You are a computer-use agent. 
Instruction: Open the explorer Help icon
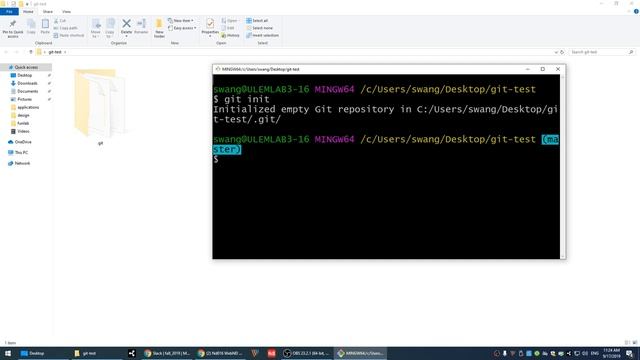click(x=636, y=11)
